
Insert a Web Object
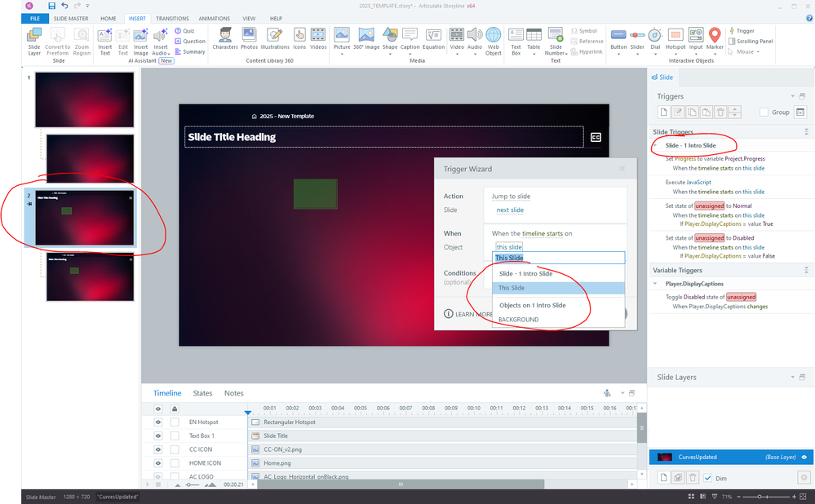[x=493, y=41]
